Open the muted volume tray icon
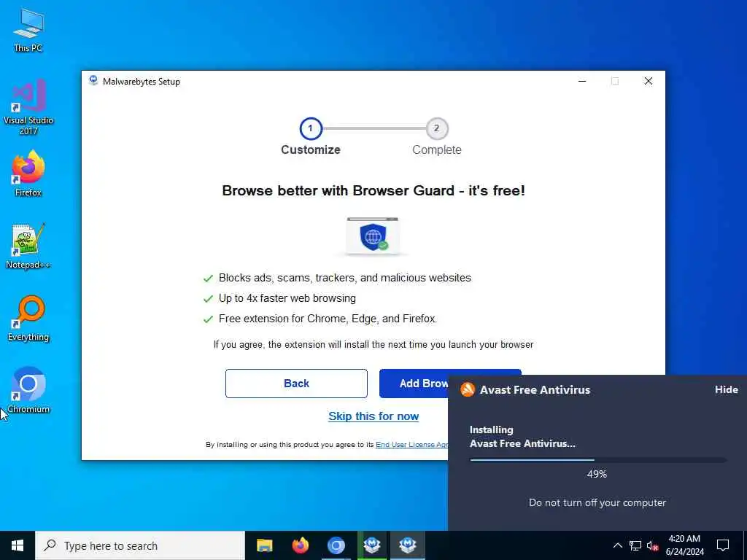 pyautogui.click(x=652, y=545)
